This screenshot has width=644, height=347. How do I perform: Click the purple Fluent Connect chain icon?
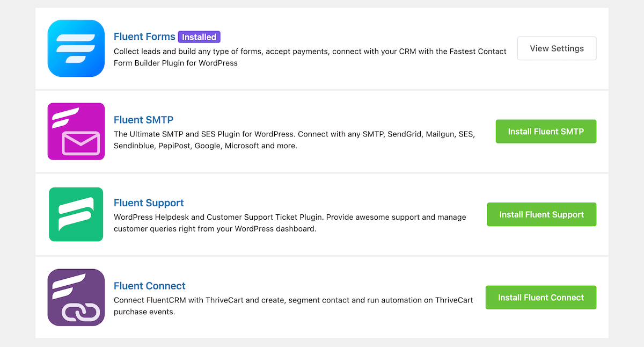point(76,298)
